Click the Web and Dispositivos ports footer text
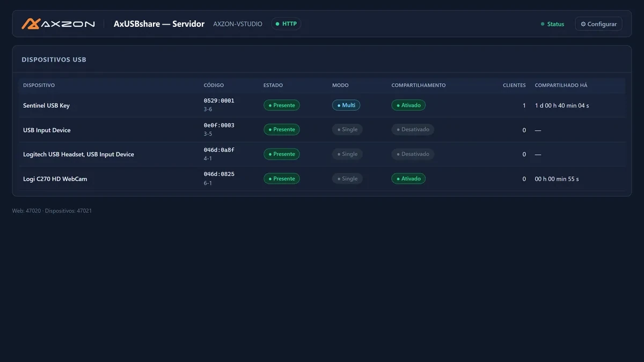The height and width of the screenshot is (362, 644). pos(52,211)
